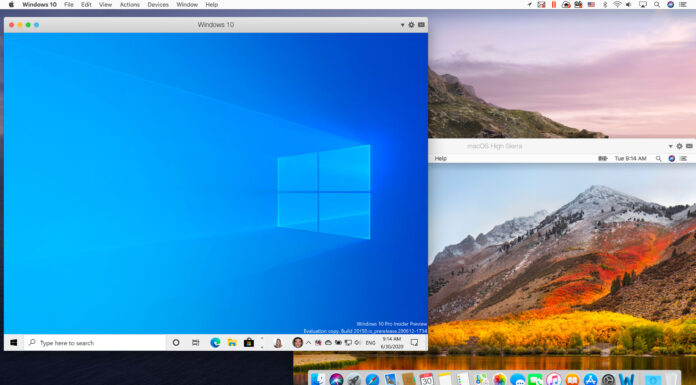Open iBooks from the Dock
The width and height of the screenshot is (696, 385).
572,380
